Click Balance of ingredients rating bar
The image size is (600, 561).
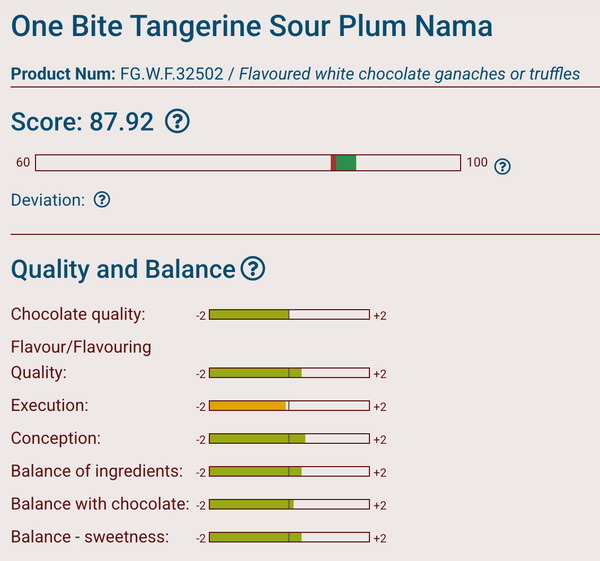click(x=289, y=471)
